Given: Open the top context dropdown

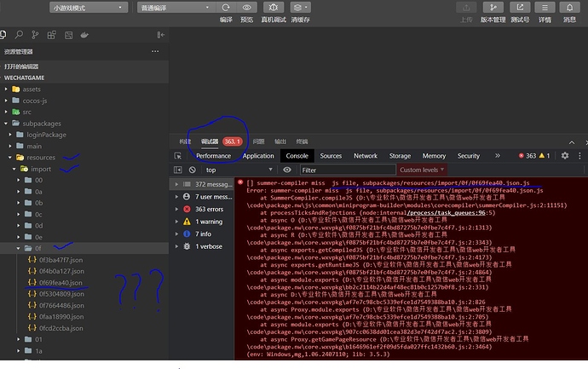Looking at the screenshot, I should (x=239, y=170).
